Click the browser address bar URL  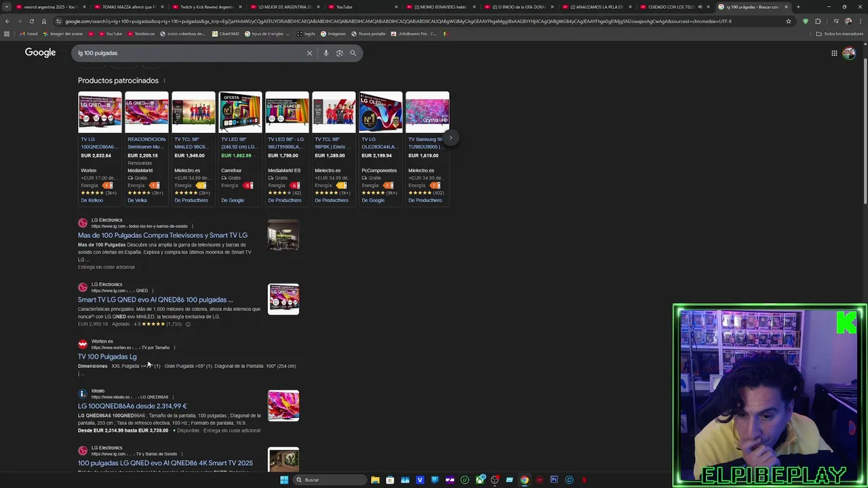[x=398, y=21]
